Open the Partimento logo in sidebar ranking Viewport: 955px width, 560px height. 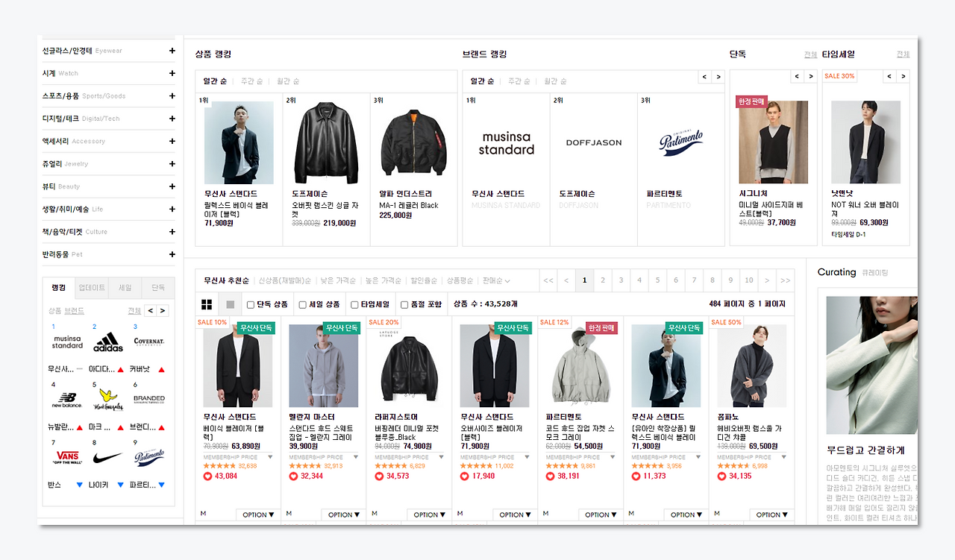(148, 456)
